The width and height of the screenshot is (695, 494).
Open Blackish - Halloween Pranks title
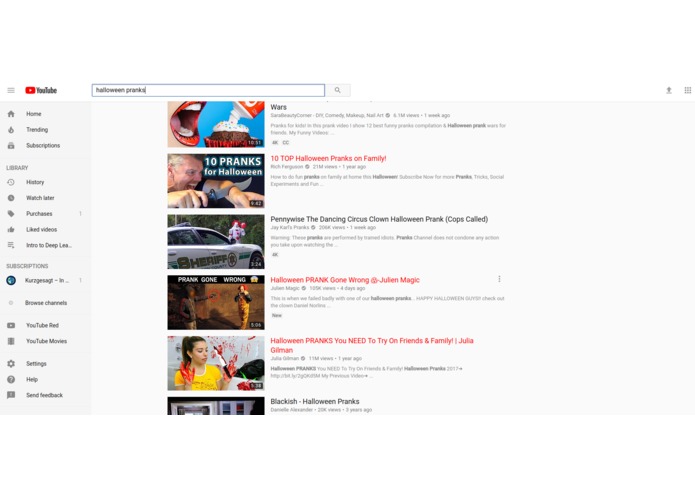(x=315, y=401)
